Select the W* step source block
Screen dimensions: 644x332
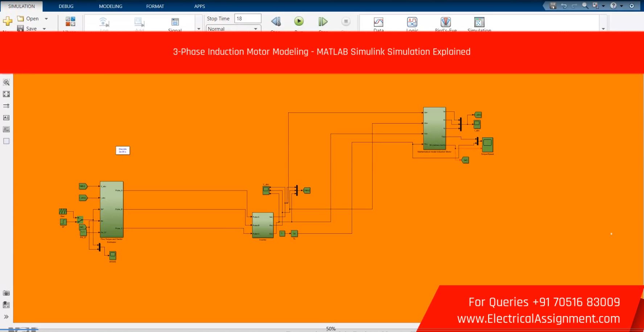pos(63,222)
